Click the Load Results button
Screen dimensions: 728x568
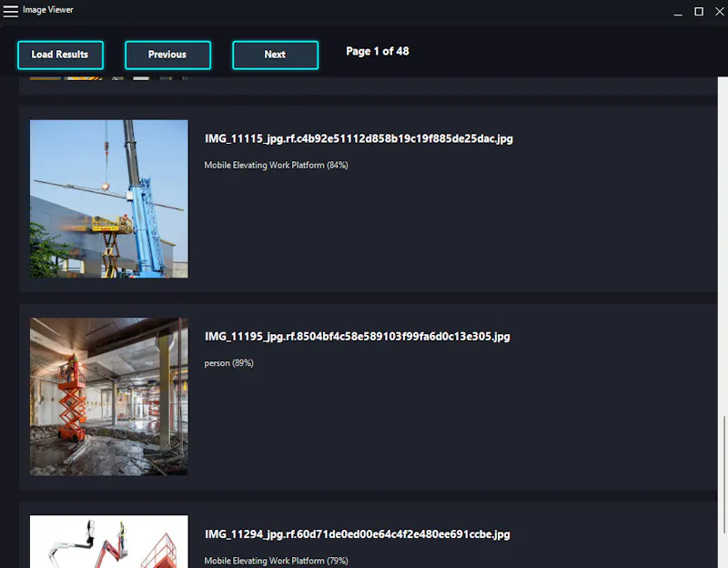coord(60,55)
